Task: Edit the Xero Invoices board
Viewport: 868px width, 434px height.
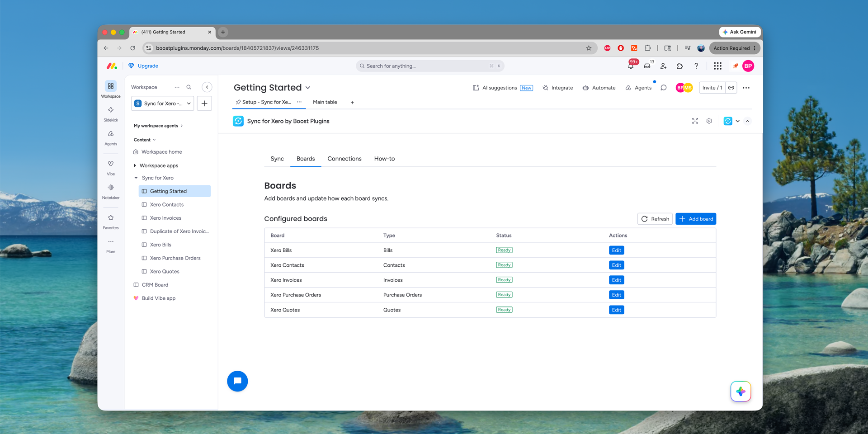Action: (x=616, y=280)
